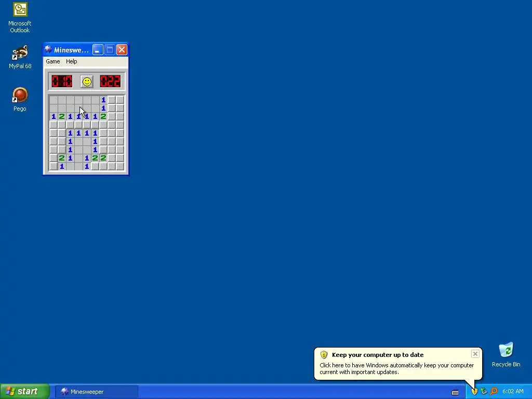
Task: Click the 6:02 AM clock
Action: point(513,391)
